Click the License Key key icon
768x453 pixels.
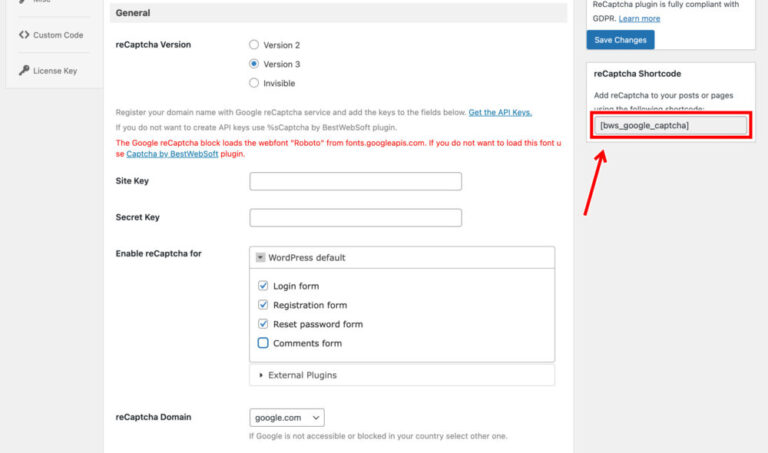[x=24, y=70]
